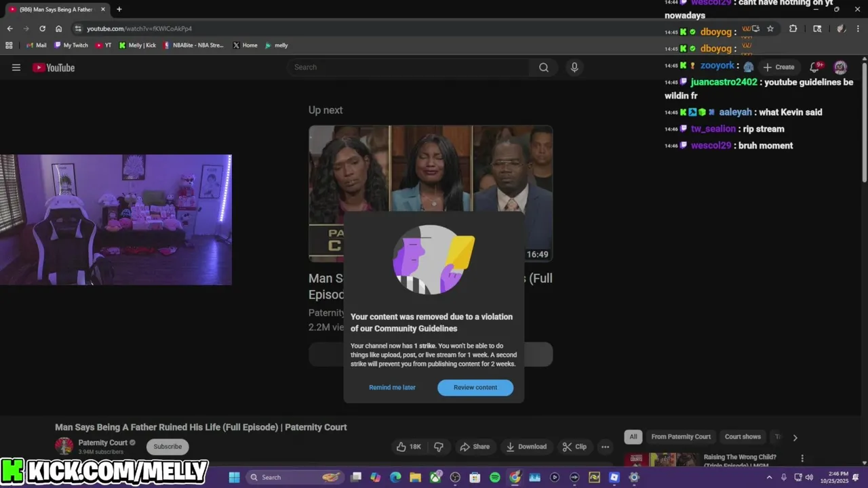Show hidden system tray icons
The image size is (868, 488).
[769, 477]
